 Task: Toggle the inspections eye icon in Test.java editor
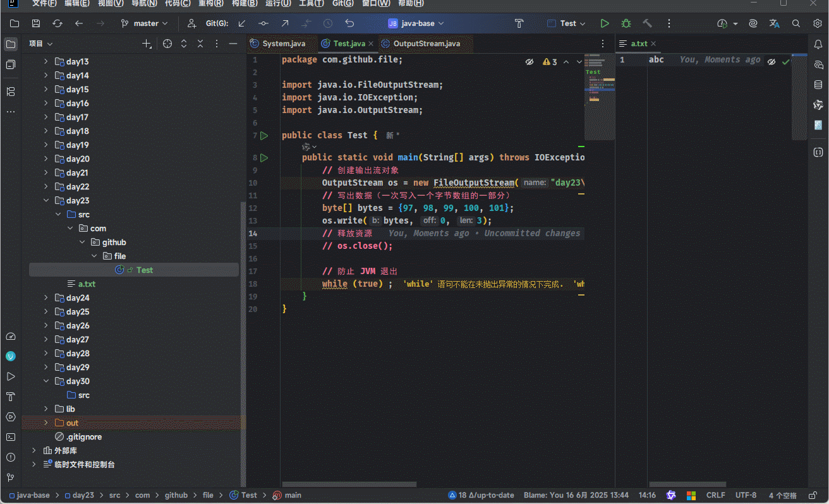pos(529,62)
